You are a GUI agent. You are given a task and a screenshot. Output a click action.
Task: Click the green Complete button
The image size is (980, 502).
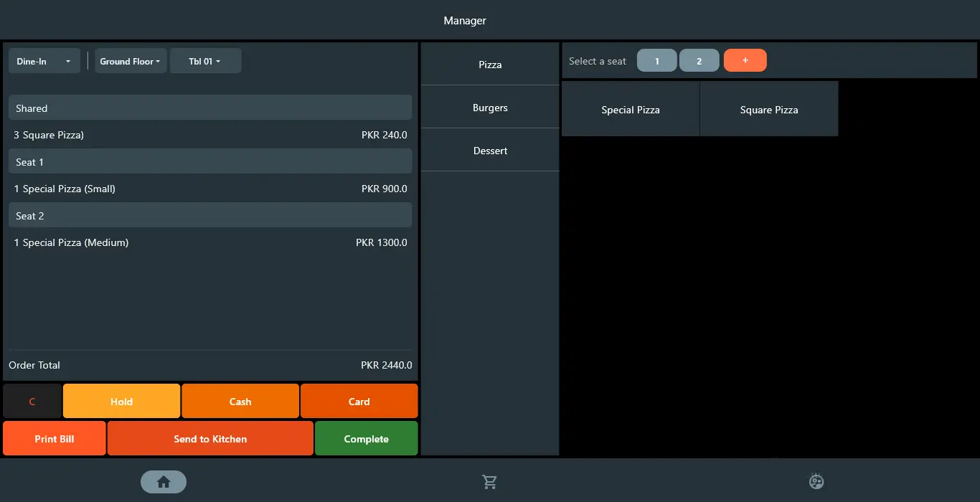(x=366, y=439)
